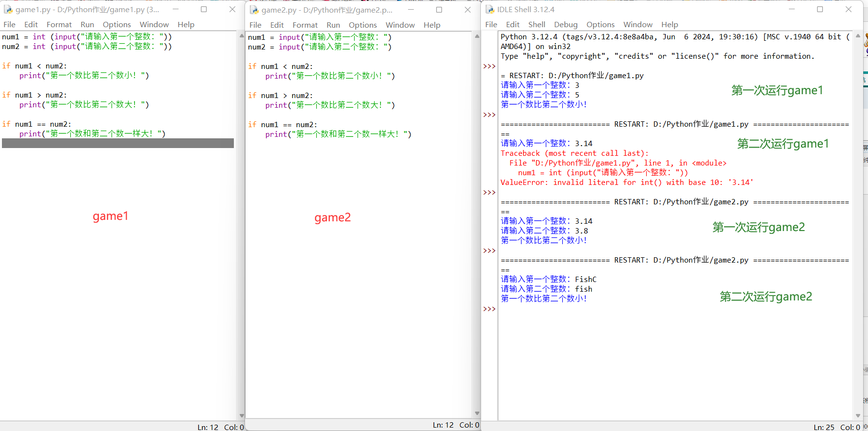Viewport: 868px width, 431px height.
Task: Open Format menu in game1.py window
Action: 59,24
